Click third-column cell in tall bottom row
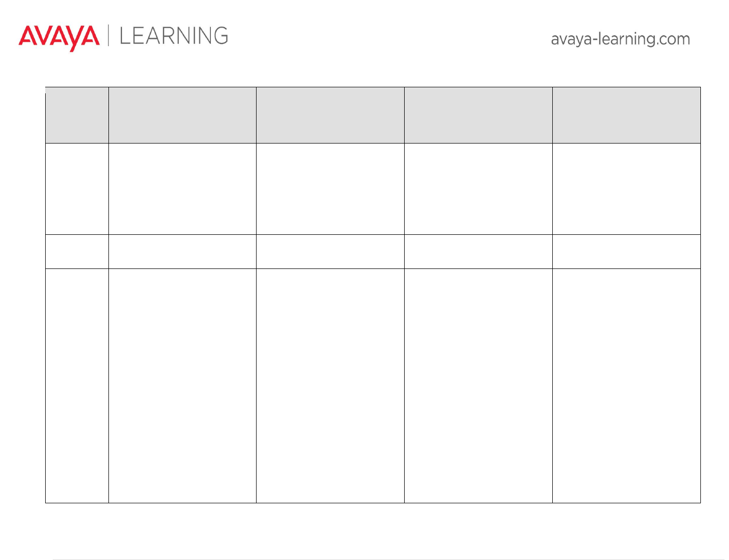This screenshot has width=729, height=560. click(330, 385)
